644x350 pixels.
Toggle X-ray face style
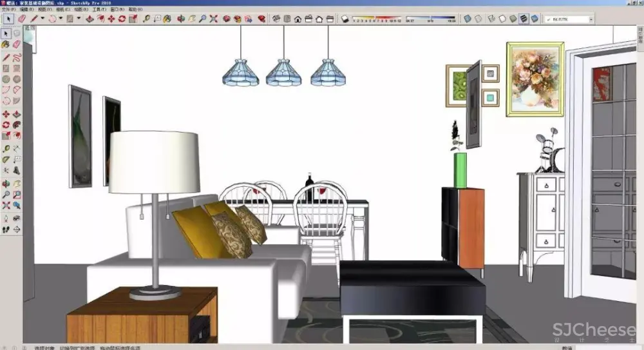467,19
